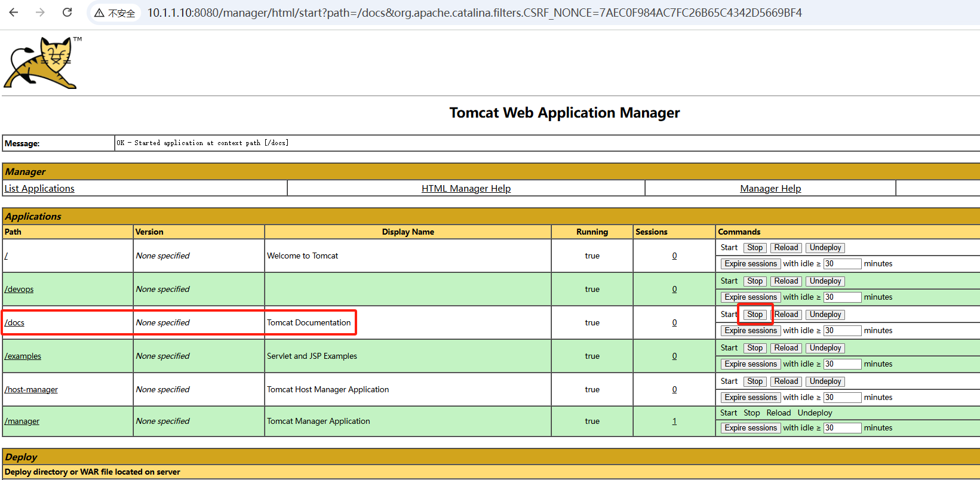Click 'Tomcat Manager Application' display name
The width and height of the screenshot is (980, 480).
(318, 421)
